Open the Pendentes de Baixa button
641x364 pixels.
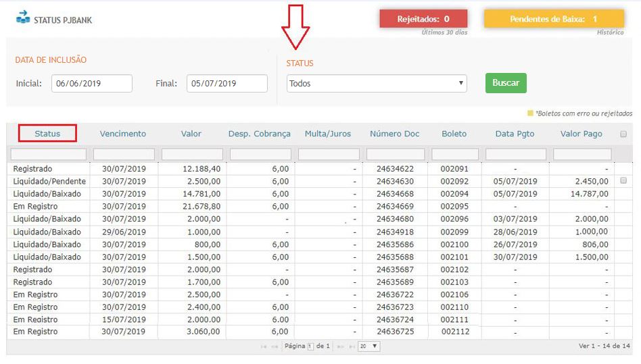[x=553, y=19]
